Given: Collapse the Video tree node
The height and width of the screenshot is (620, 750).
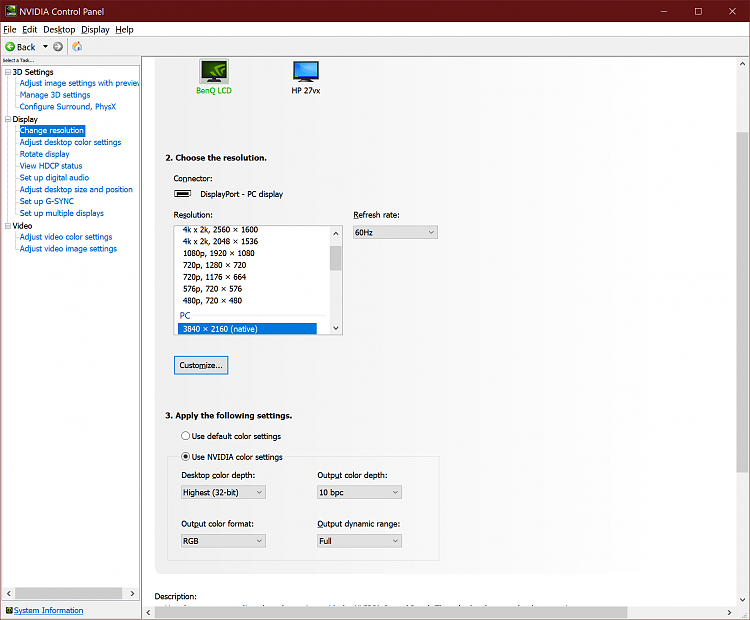Looking at the screenshot, I should 8,226.
